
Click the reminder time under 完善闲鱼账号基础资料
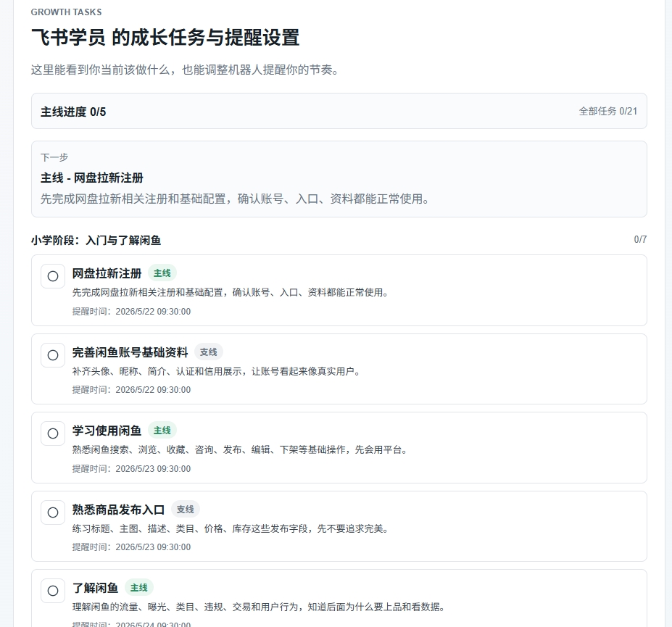pyautogui.click(x=131, y=390)
